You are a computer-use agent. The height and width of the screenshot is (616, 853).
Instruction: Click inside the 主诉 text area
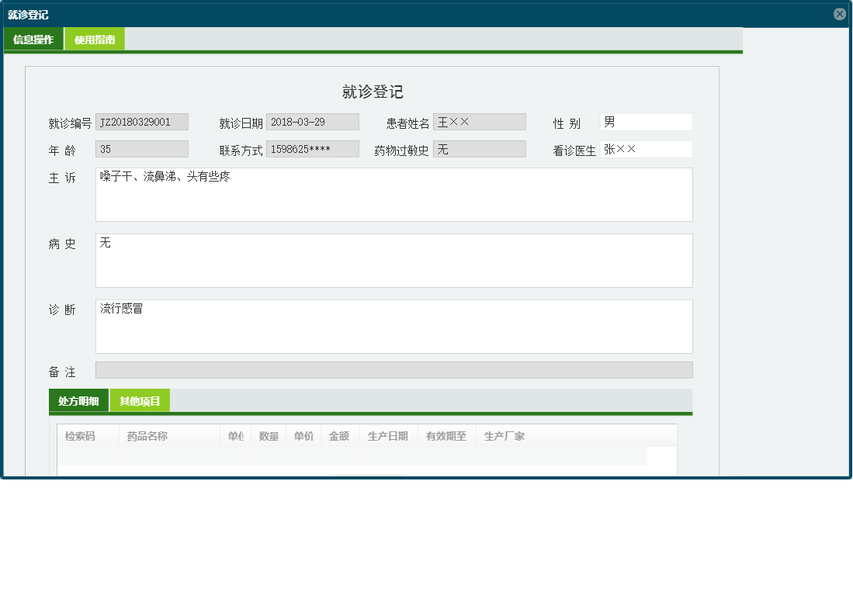pos(394,194)
